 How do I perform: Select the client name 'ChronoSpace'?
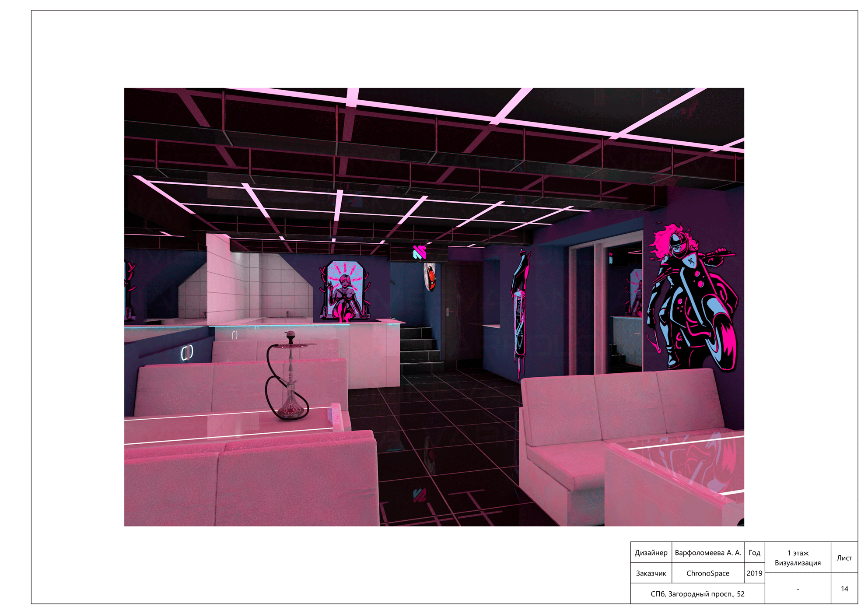708,573
